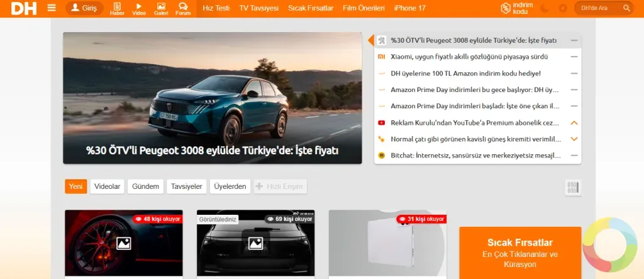Click the colorful circle floating widget
Viewport: 644px width, 279px height.
point(609,245)
